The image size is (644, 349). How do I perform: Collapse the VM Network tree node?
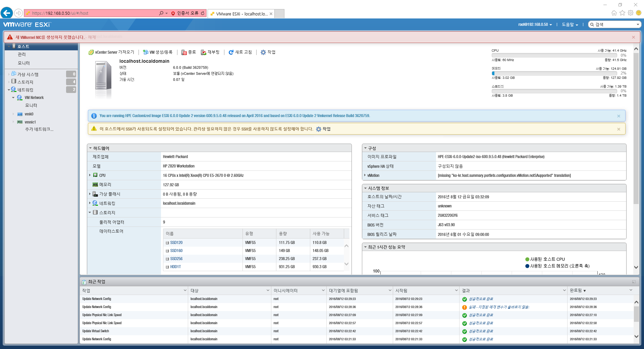point(13,98)
